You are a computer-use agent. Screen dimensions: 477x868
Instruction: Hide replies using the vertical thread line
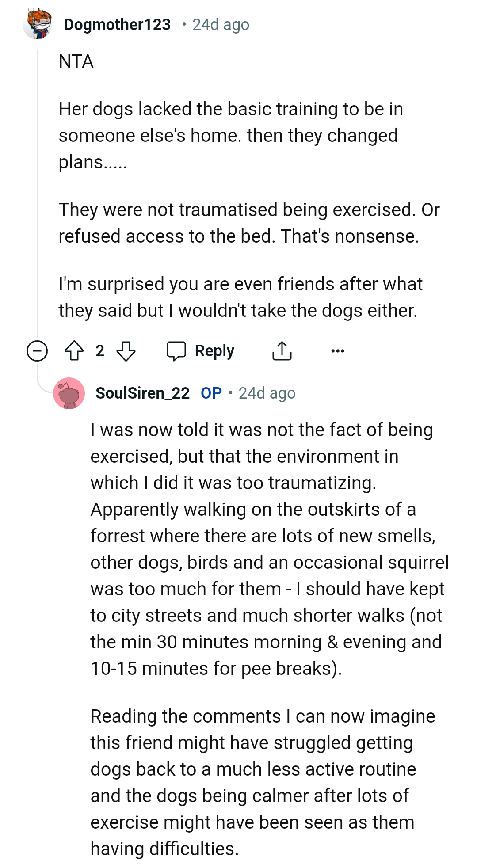(x=37, y=199)
